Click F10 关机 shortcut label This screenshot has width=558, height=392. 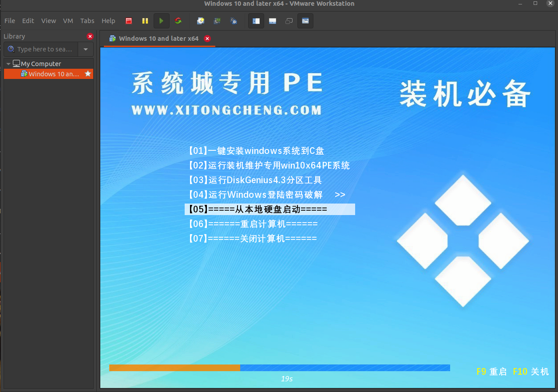531,372
